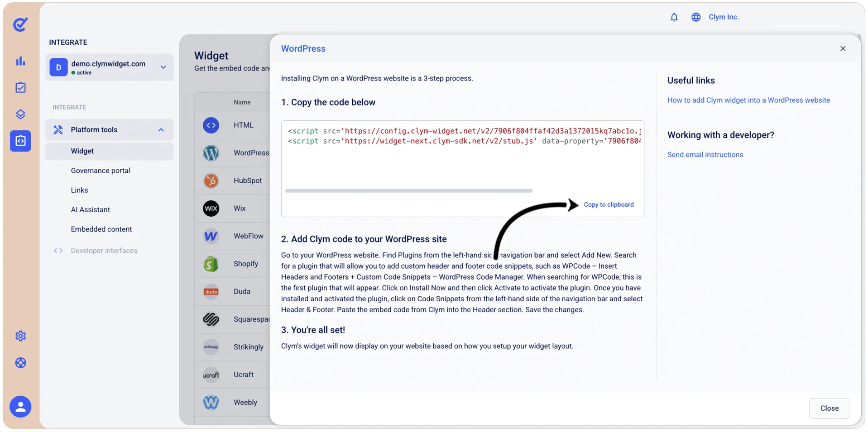This screenshot has height=432, width=868.
Task: Open the user profile avatar
Action: (x=20, y=406)
